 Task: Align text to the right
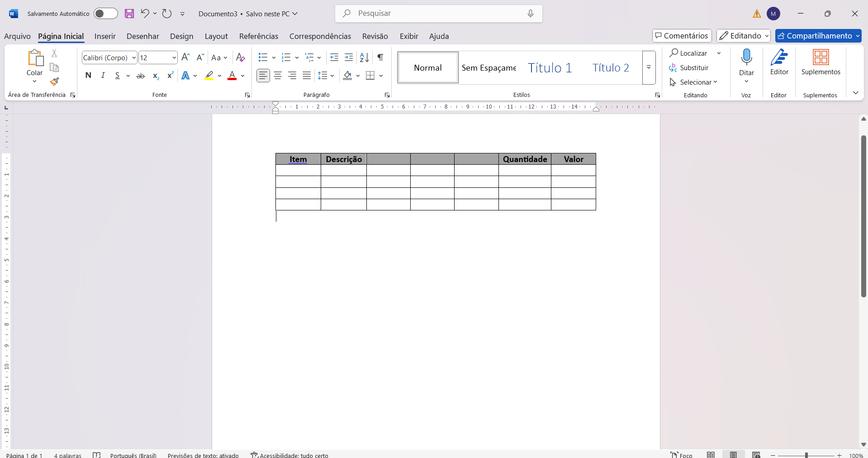coord(292,76)
